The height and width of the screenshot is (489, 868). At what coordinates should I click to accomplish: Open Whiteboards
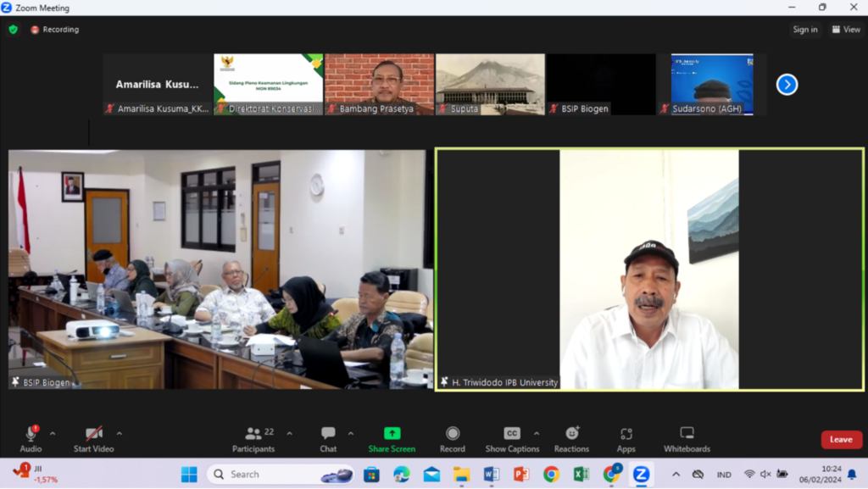coord(687,438)
